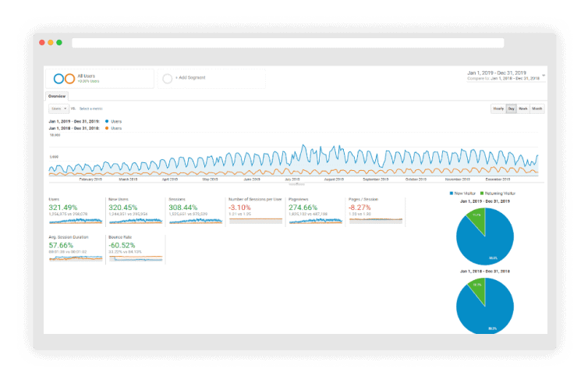This screenshot has width=588, height=387.
Task: Click the Bounce Rate sparkline chart
Action: click(136, 257)
